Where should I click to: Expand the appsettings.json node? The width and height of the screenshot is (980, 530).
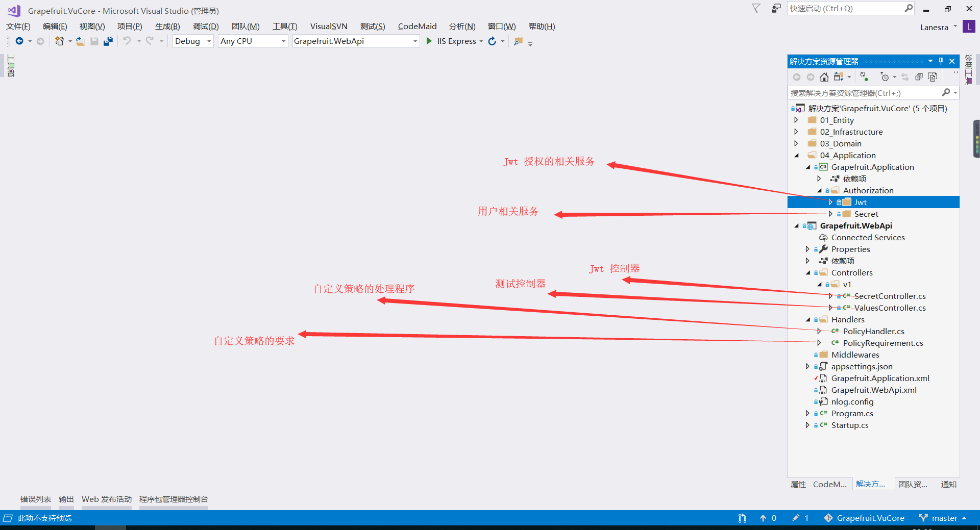[x=807, y=366]
